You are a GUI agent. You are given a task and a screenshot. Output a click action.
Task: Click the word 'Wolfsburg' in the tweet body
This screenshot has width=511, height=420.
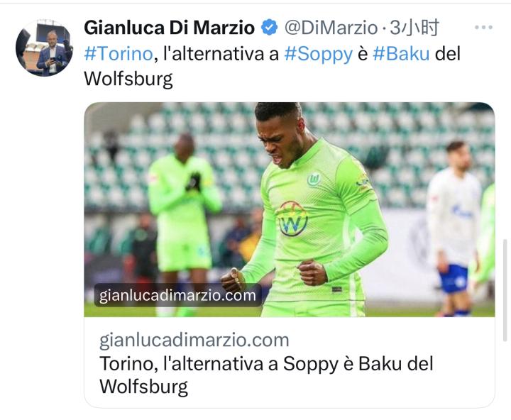point(128,79)
